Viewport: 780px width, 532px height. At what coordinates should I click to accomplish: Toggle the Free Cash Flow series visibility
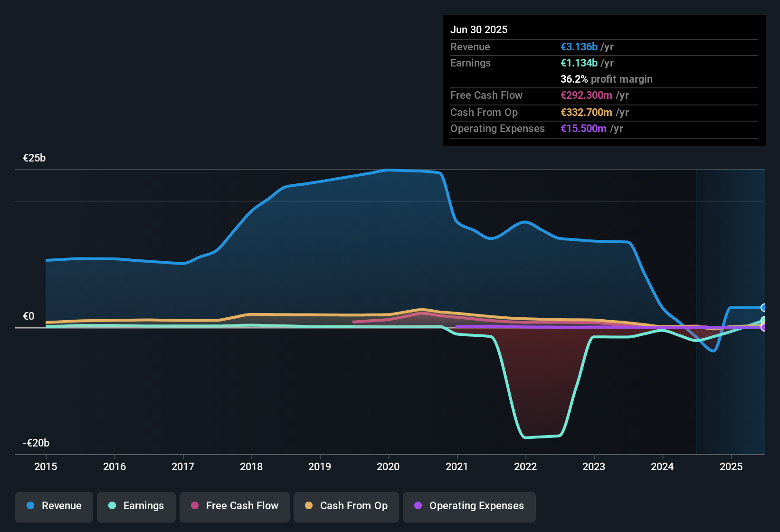(x=234, y=506)
